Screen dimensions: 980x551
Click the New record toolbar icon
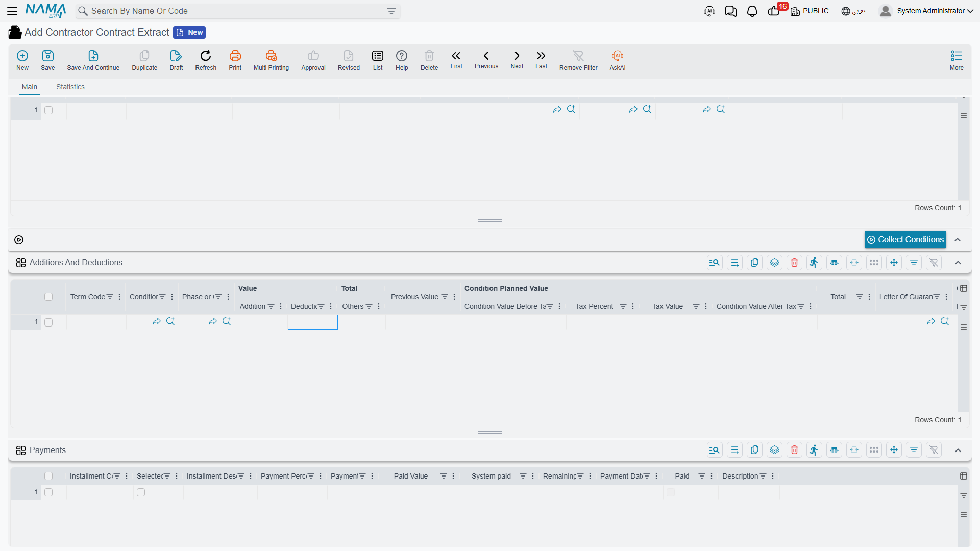click(22, 60)
